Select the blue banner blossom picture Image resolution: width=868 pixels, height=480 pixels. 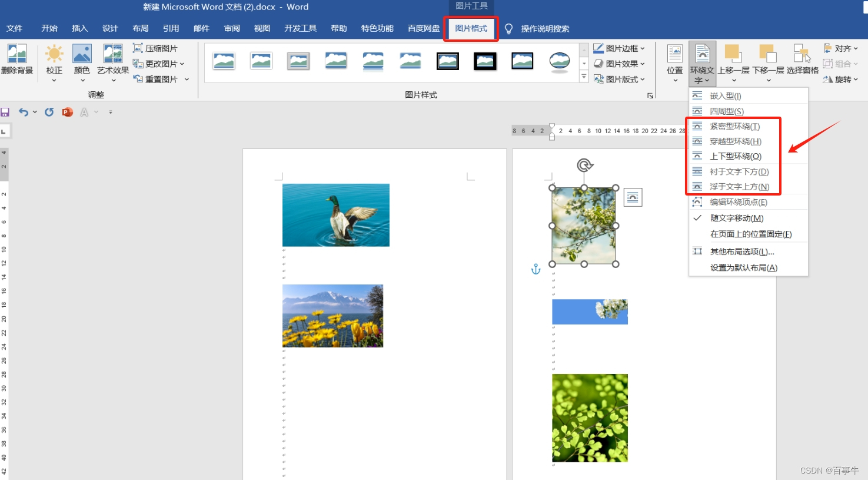coord(590,312)
